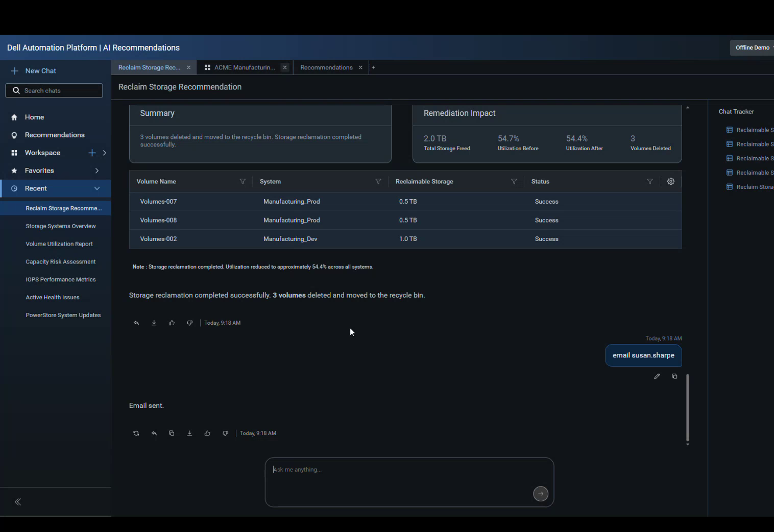
Task: Thumbs down the storage reclamation response
Action: (x=190, y=323)
